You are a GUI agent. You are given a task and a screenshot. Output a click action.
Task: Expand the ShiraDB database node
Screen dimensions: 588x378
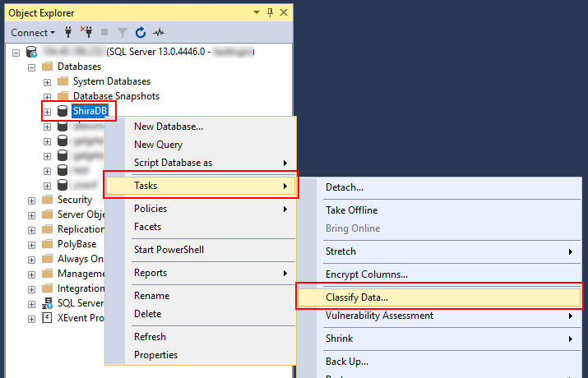click(47, 112)
